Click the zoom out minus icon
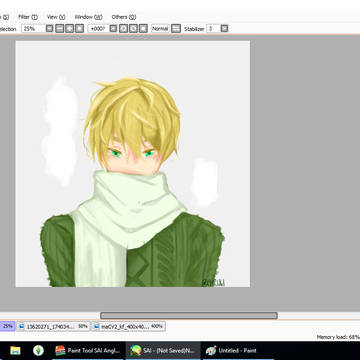The image size is (360, 360). [59, 29]
